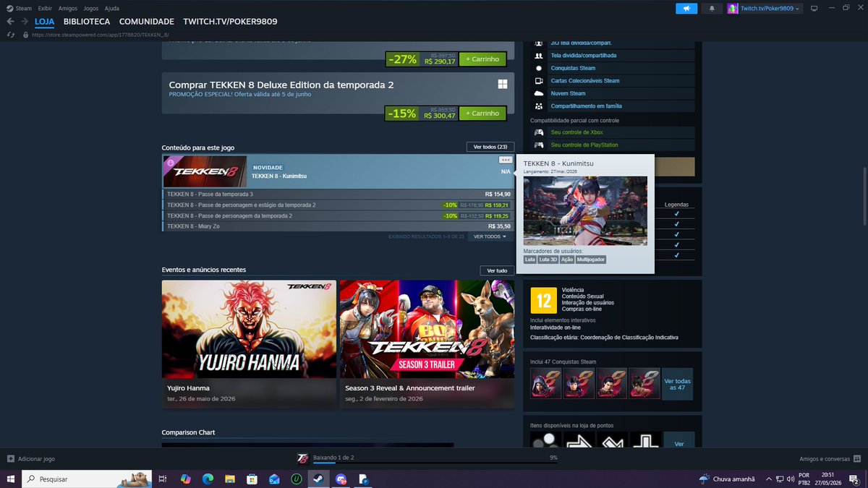The height and width of the screenshot is (488, 868).
Task: Click the store URL address field
Action: 101,35
